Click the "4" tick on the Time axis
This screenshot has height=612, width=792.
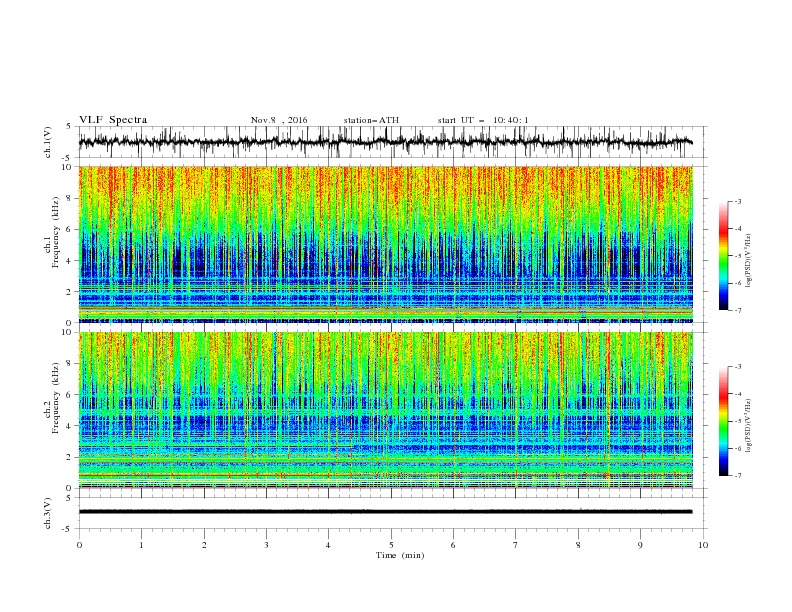[328, 545]
